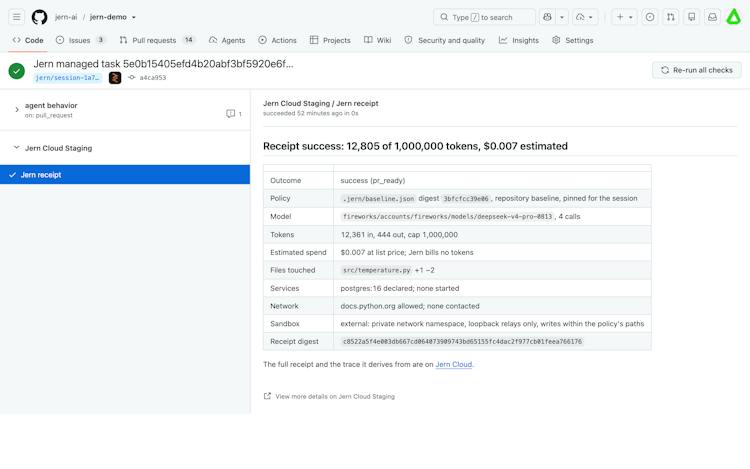Open the pull requests icon in header

[671, 17]
